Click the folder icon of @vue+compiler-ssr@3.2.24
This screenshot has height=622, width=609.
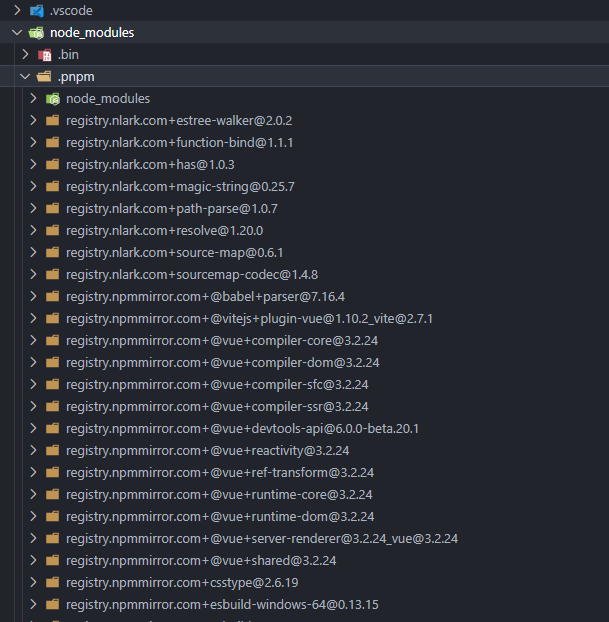[52, 407]
